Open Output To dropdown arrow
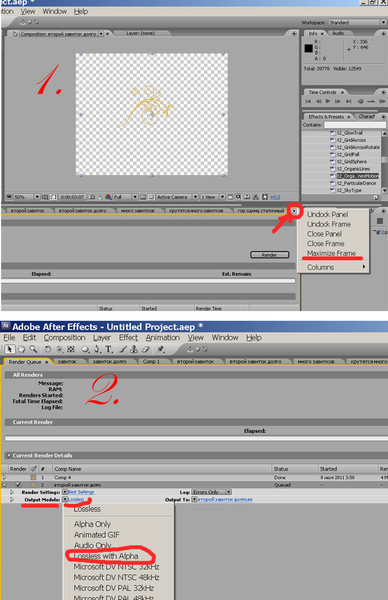This screenshot has width=388, height=600. pyautogui.click(x=195, y=499)
